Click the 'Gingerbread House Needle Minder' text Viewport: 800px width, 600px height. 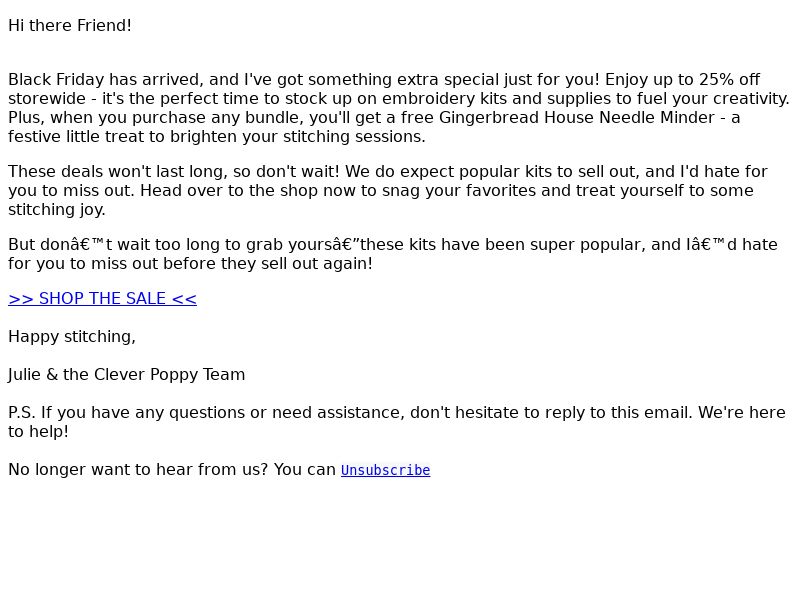[x=577, y=118]
